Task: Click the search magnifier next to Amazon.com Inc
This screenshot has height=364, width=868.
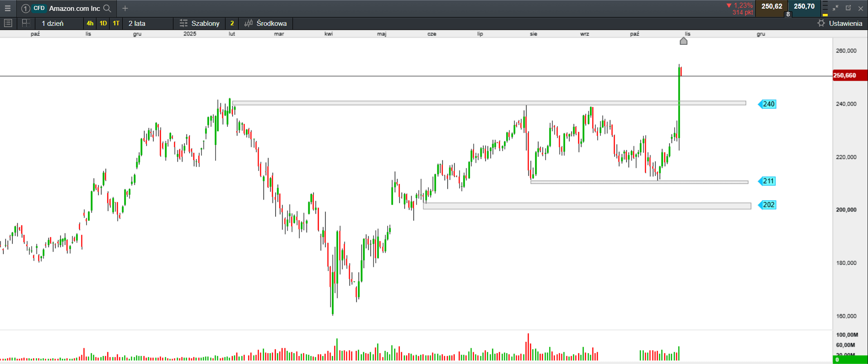Action: (x=107, y=8)
